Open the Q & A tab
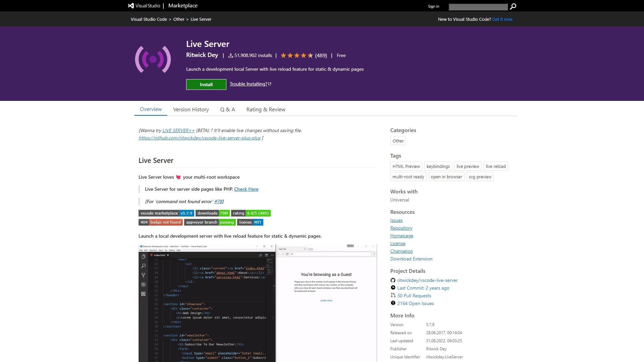 (227, 110)
